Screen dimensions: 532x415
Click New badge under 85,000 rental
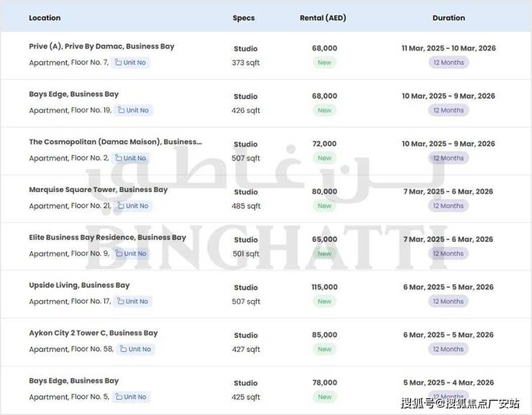point(325,349)
